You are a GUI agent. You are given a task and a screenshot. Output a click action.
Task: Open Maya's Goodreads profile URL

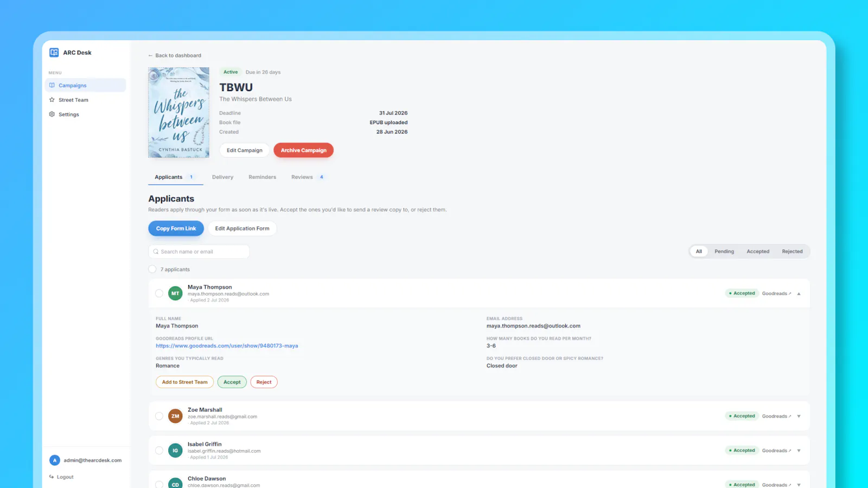[227, 346]
